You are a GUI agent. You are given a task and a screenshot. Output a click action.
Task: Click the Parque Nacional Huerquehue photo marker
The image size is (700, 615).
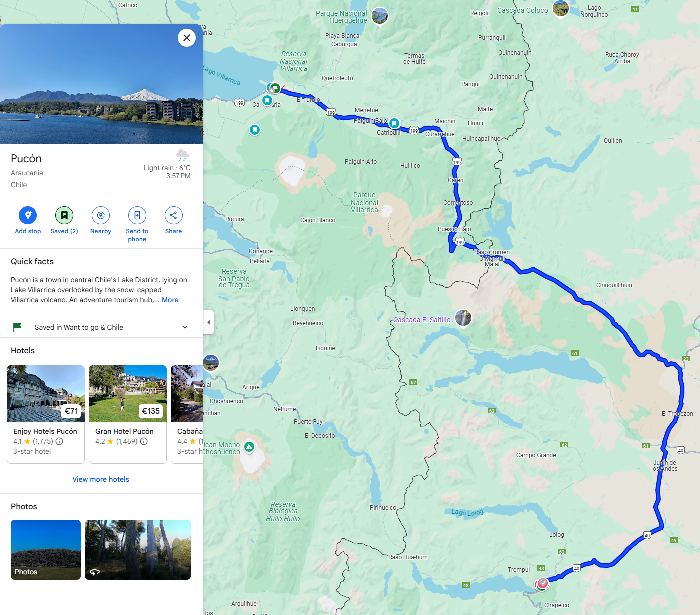click(x=380, y=16)
